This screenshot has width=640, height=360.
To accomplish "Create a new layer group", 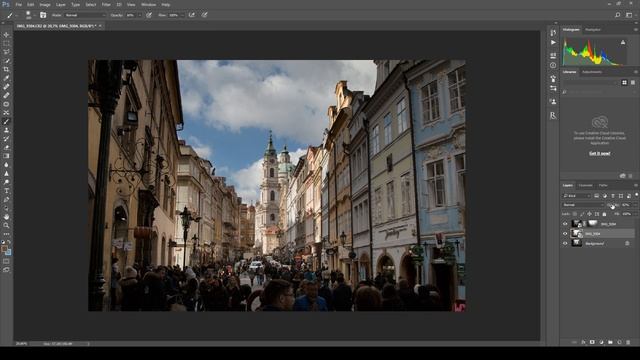I will (x=610, y=342).
